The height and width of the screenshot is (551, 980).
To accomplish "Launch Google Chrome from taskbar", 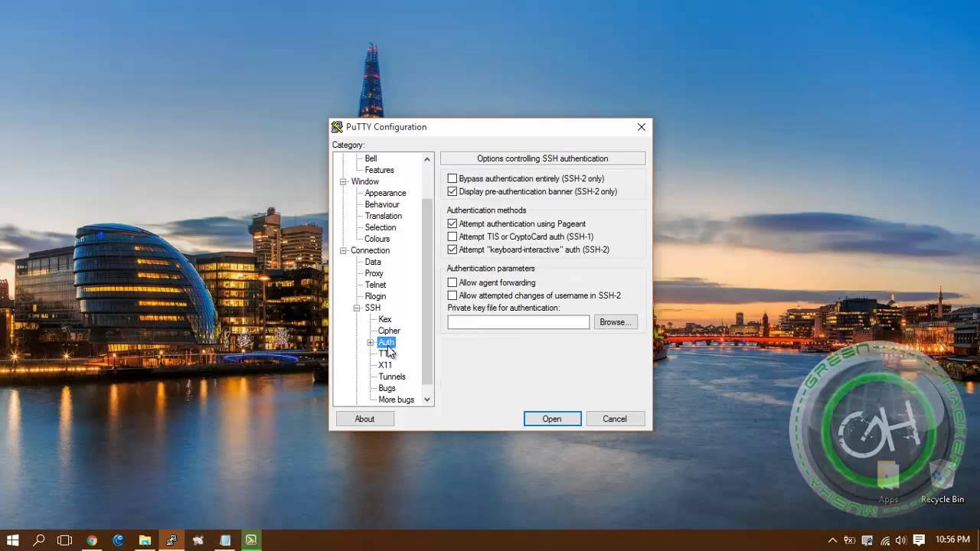I will coord(92,540).
